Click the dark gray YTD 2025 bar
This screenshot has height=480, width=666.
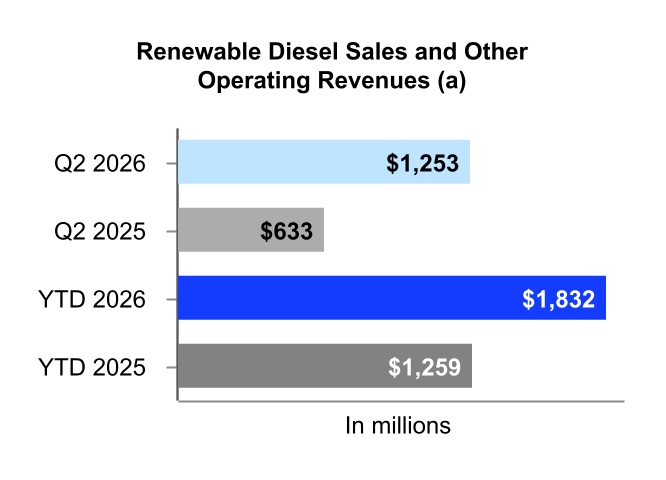point(325,366)
